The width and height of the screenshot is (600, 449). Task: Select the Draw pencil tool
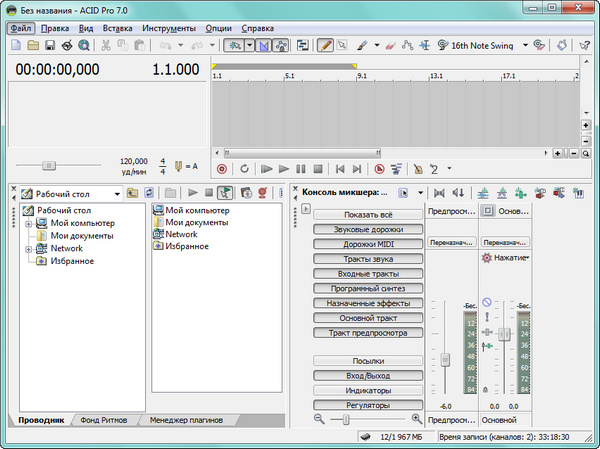pos(326,46)
